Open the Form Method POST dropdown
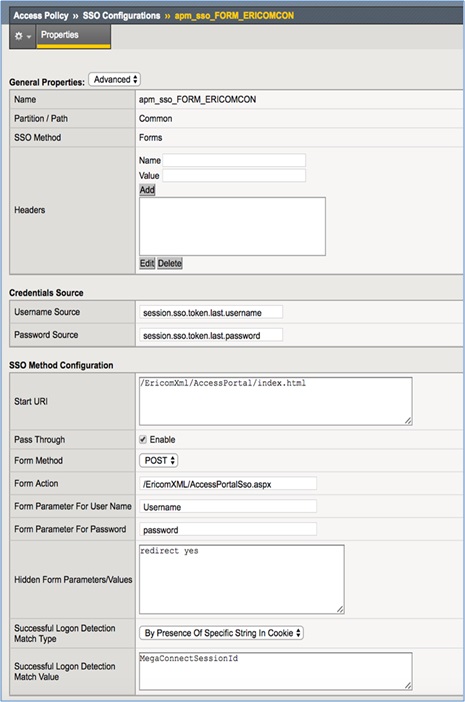Image resolution: width=465 pixels, height=702 pixels. [159, 461]
